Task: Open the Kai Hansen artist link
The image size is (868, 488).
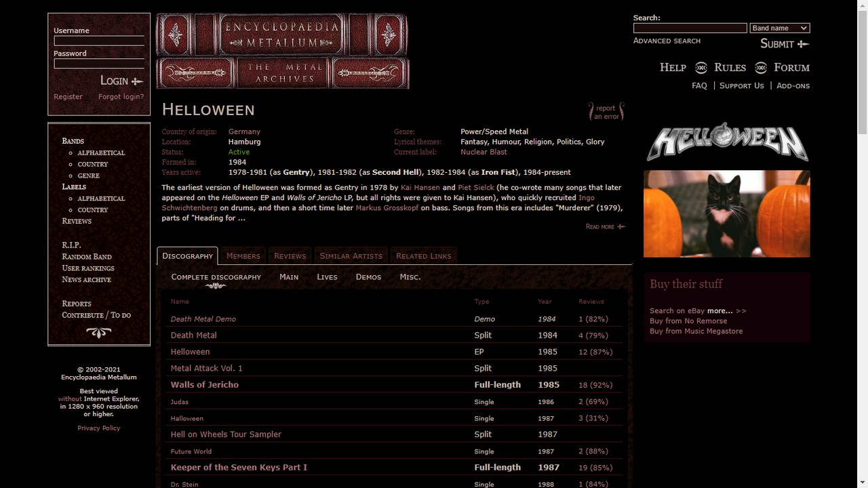Action: click(x=420, y=188)
